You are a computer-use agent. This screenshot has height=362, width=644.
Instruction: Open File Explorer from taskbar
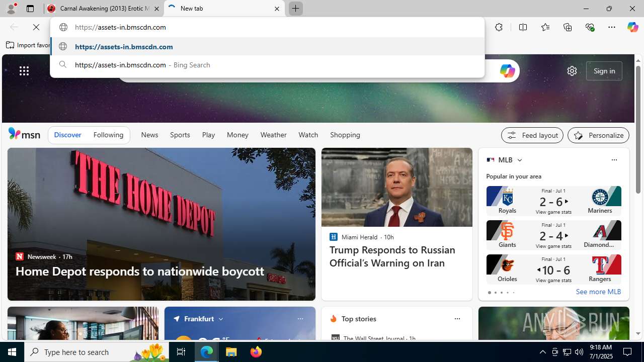click(231, 352)
